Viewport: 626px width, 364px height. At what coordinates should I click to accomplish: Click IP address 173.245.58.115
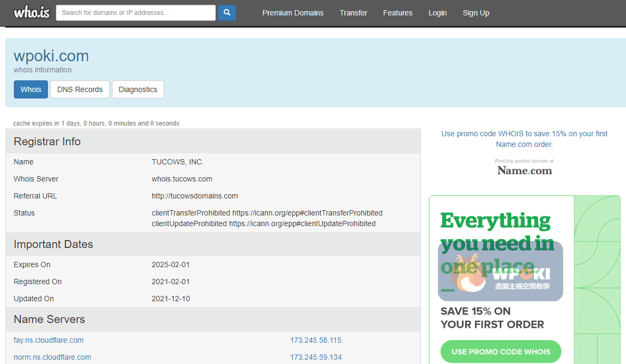(x=315, y=340)
